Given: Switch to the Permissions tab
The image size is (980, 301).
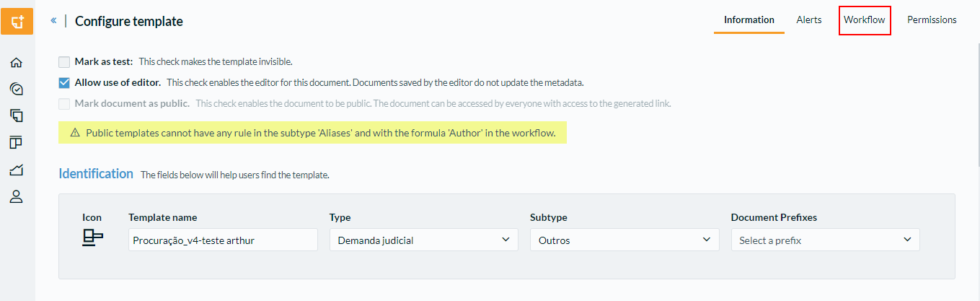Looking at the screenshot, I should click(932, 19).
